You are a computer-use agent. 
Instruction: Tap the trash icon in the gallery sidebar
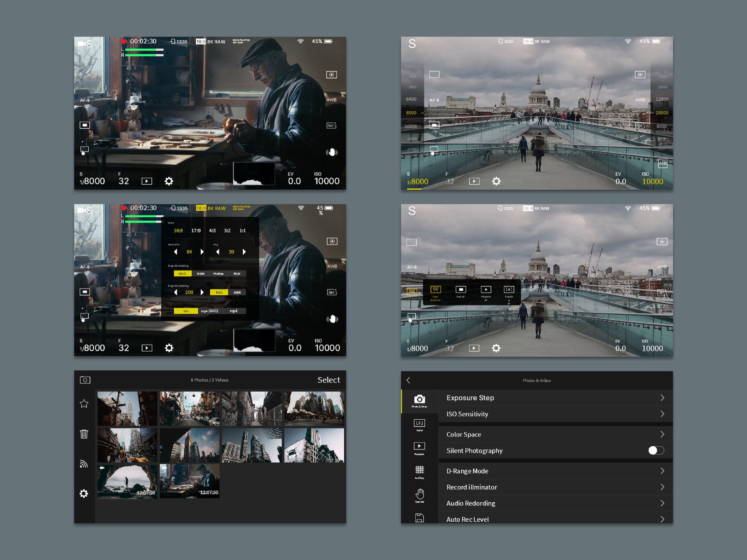pyautogui.click(x=84, y=434)
